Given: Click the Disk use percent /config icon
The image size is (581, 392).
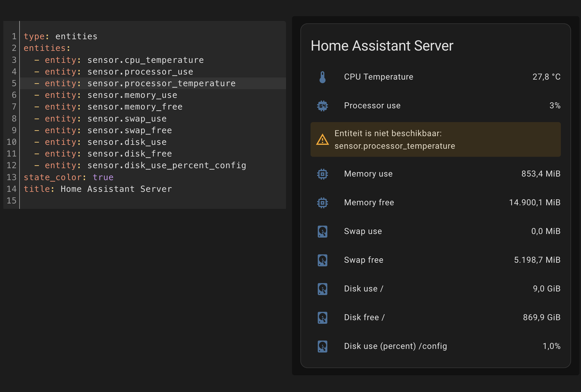Looking at the screenshot, I should (x=322, y=346).
